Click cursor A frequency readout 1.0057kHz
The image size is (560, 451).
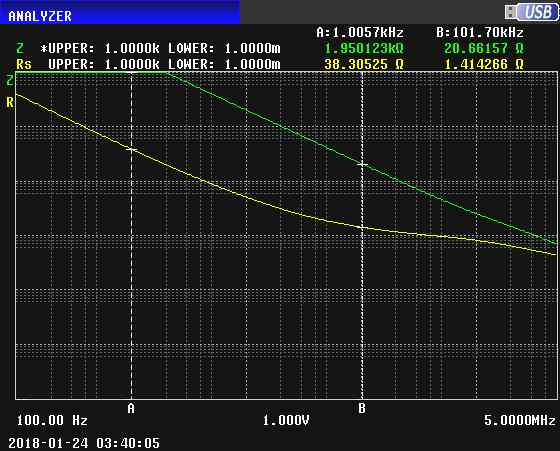coord(368,33)
